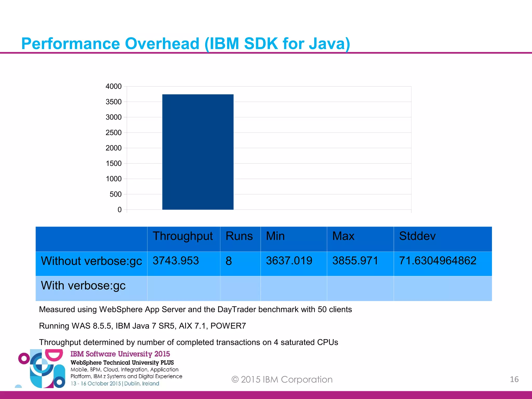Screen dimensions: 532x399
Task: Click the stddev value 71.6304964862
Action: (x=438, y=261)
